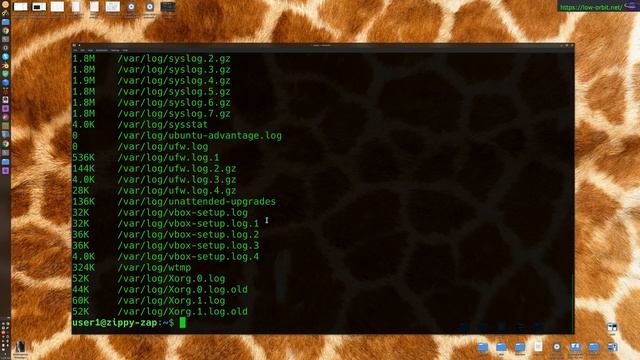Image resolution: width=640 pixels, height=360 pixels.
Task: Open the Edit menu in the terminal window
Action: click(x=82, y=50)
